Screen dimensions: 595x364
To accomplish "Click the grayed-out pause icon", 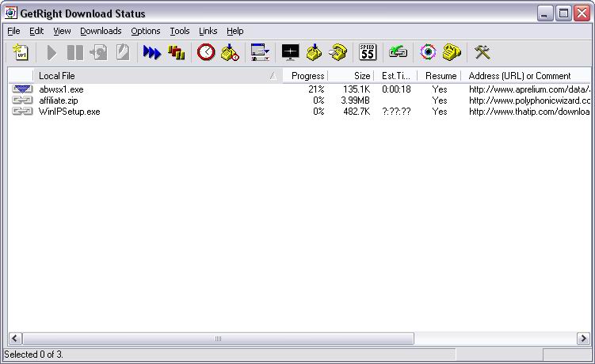I will pos(74,52).
